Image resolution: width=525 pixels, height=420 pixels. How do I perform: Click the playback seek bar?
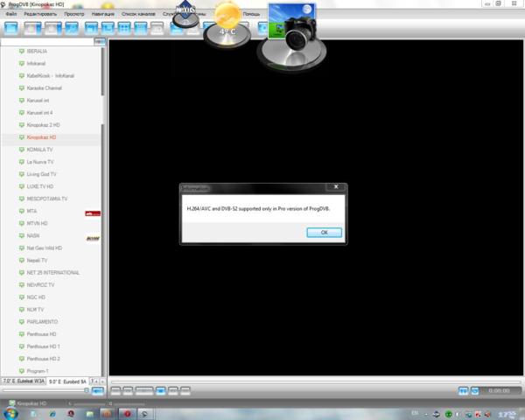[315, 381]
